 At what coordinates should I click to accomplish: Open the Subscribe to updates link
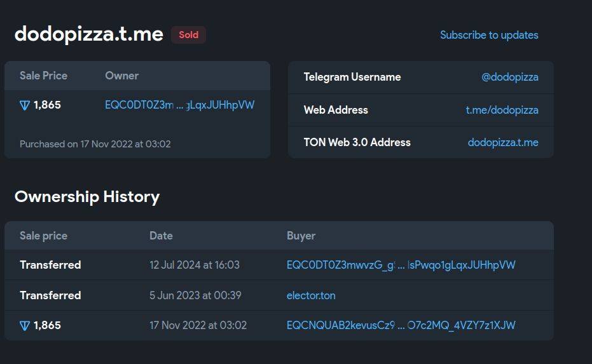click(488, 35)
